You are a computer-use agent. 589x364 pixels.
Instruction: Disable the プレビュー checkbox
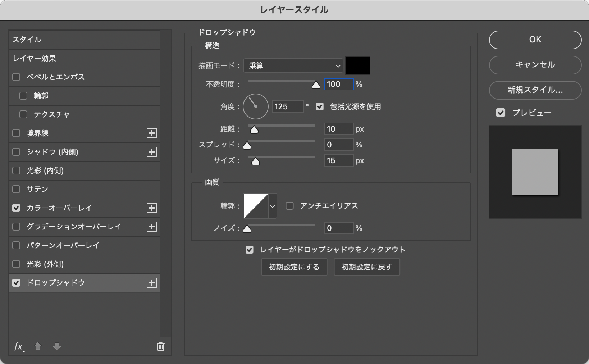(x=501, y=113)
